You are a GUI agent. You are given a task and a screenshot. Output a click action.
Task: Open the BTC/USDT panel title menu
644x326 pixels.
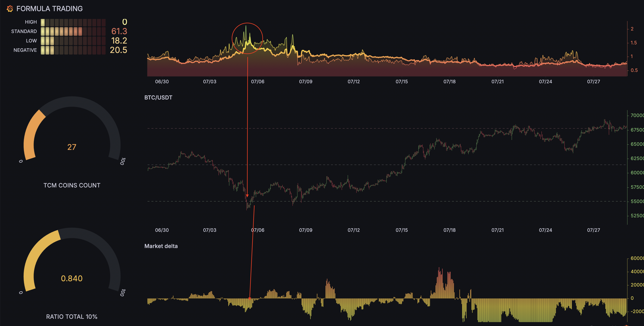coord(158,97)
